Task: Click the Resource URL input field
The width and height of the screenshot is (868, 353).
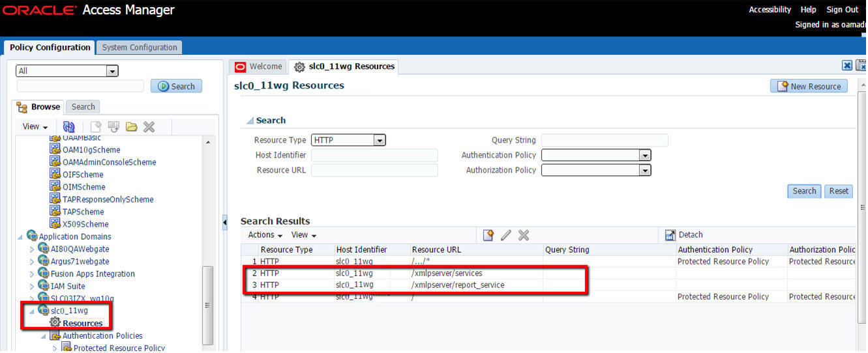Action: point(374,170)
